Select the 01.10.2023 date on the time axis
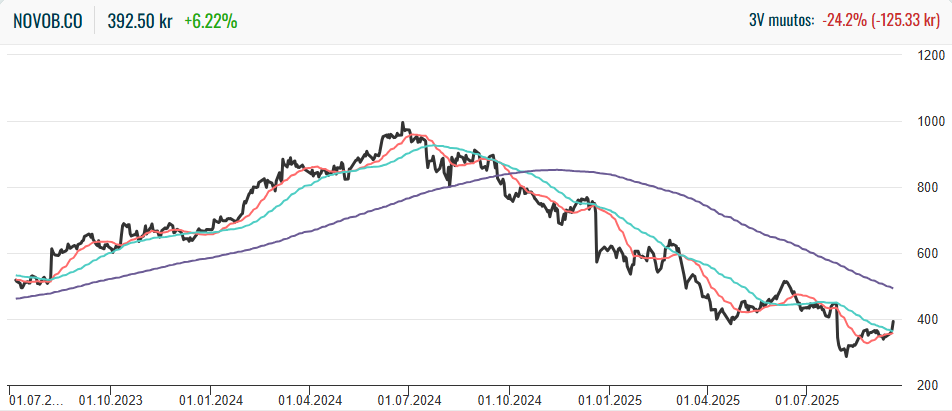Screen dimensions: 952x411 [x=110, y=398]
